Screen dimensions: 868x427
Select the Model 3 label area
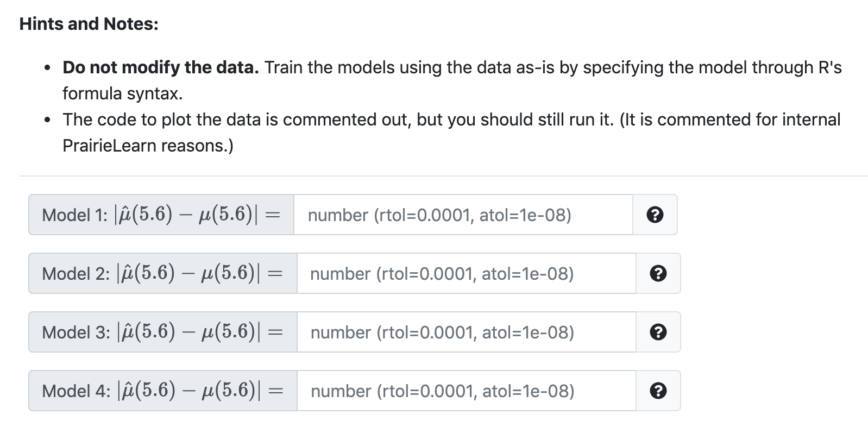pos(163,332)
